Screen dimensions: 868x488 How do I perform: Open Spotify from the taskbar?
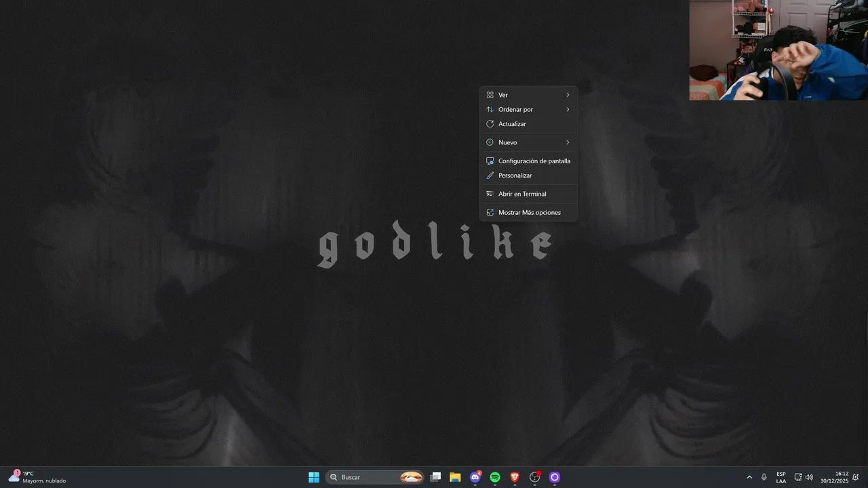(x=495, y=477)
